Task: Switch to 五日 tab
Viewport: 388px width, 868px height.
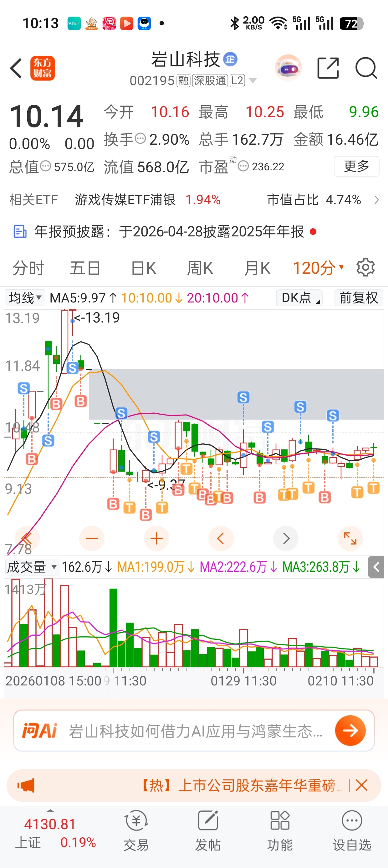Action: pyautogui.click(x=85, y=268)
